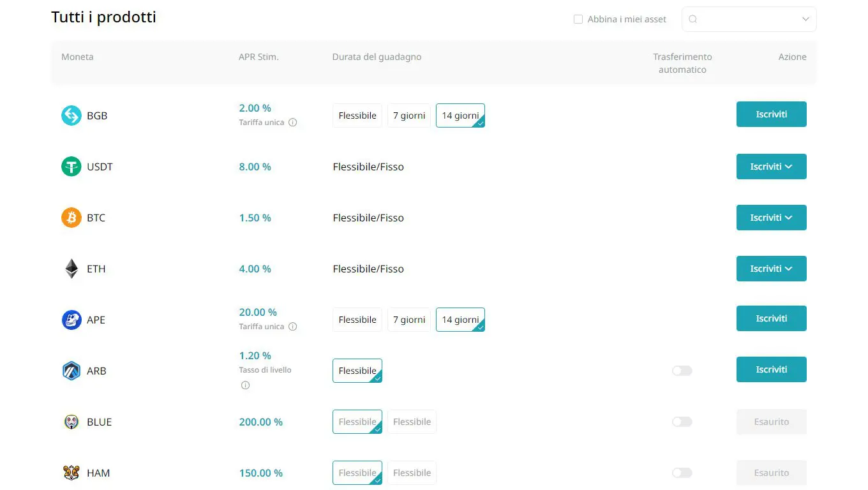
Task: Toggle automatic transfer for HAM
Action: 682,473
